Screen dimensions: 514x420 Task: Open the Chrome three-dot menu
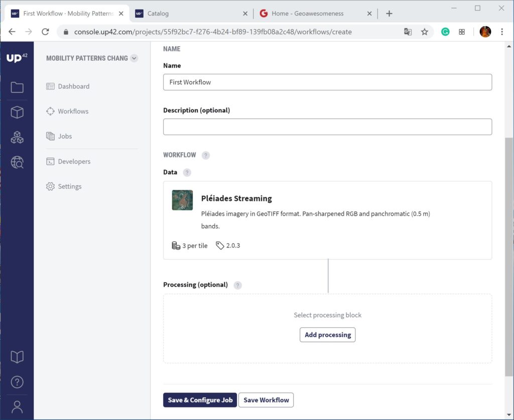502,32
